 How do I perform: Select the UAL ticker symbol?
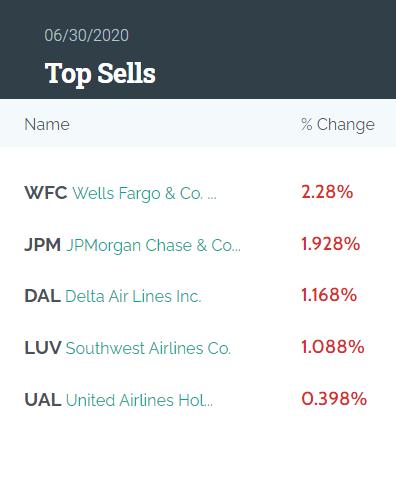[43, 400]
